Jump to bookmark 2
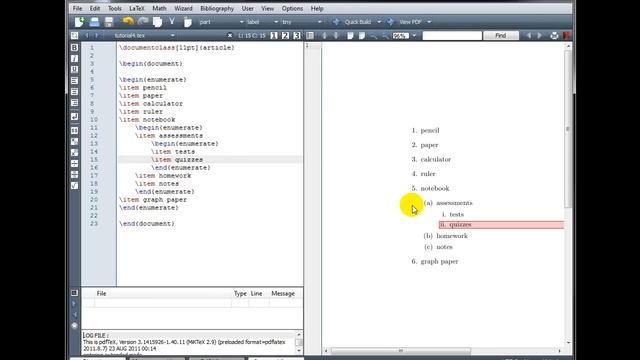640x360 pixels. click(285, 36)
